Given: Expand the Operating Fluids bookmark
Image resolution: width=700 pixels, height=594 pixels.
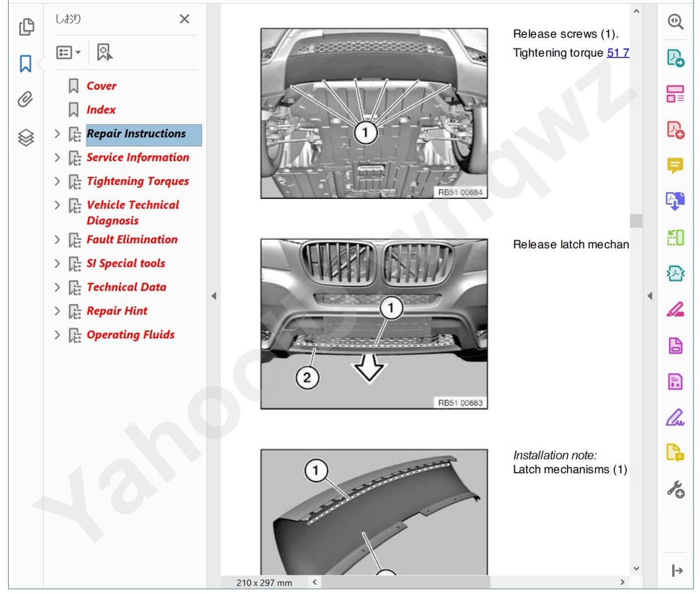Looking at the screenshot, I should pos(57,335).
